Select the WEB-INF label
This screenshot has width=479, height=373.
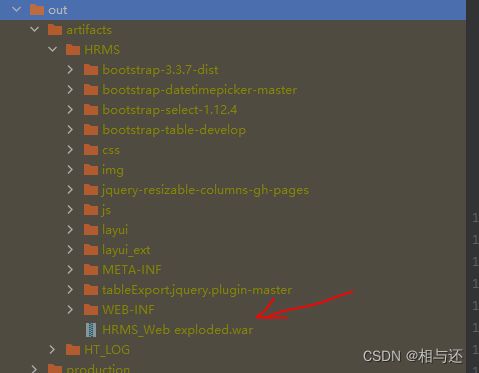128,310
